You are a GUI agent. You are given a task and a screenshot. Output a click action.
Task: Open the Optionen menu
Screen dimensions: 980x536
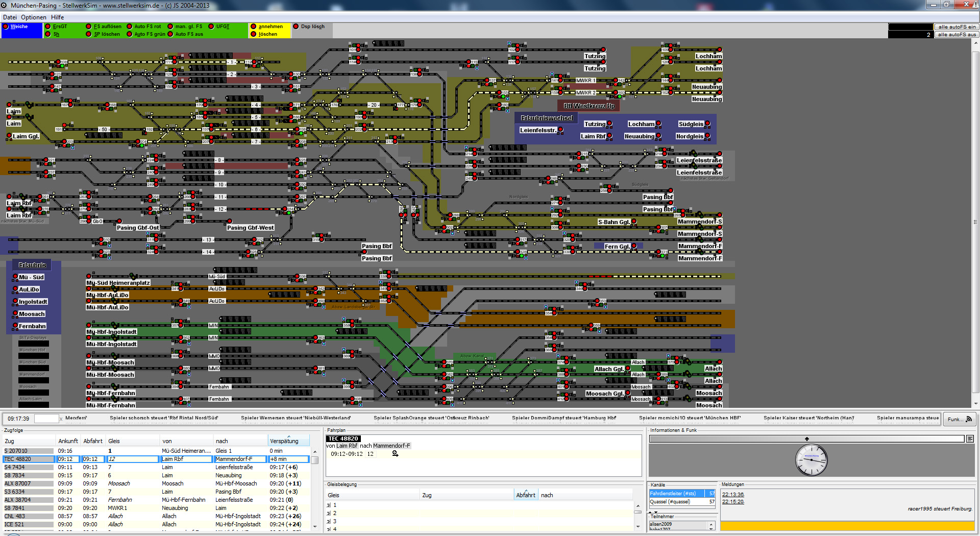tap(34, 17)
